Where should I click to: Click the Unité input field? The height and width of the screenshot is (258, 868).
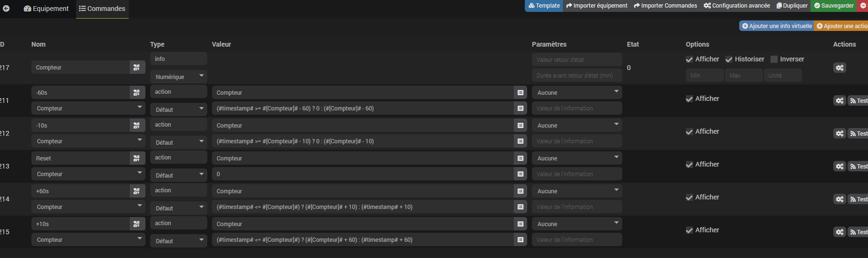pos(782,75)
